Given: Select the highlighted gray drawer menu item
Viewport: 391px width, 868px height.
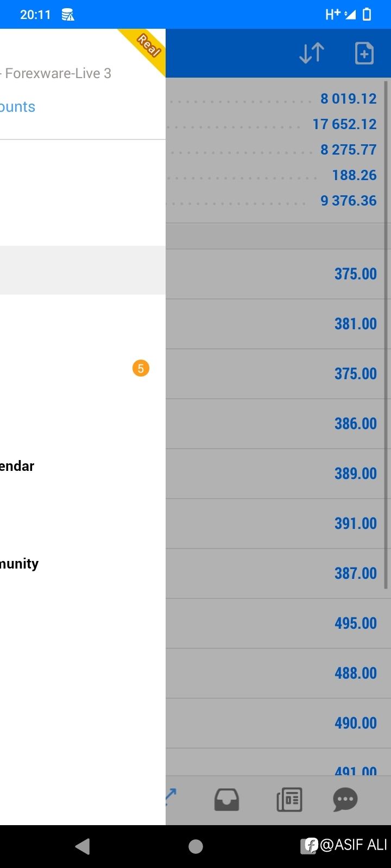Looking at the screenshot, I should [x=83, y=270].
